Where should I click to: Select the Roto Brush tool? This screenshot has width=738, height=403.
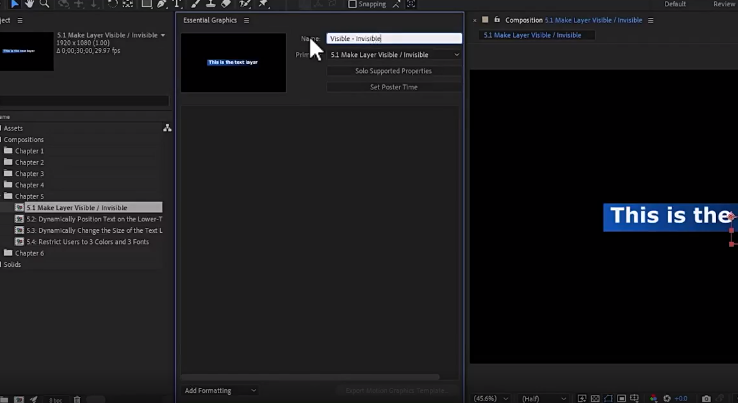(x=245, y=4)
